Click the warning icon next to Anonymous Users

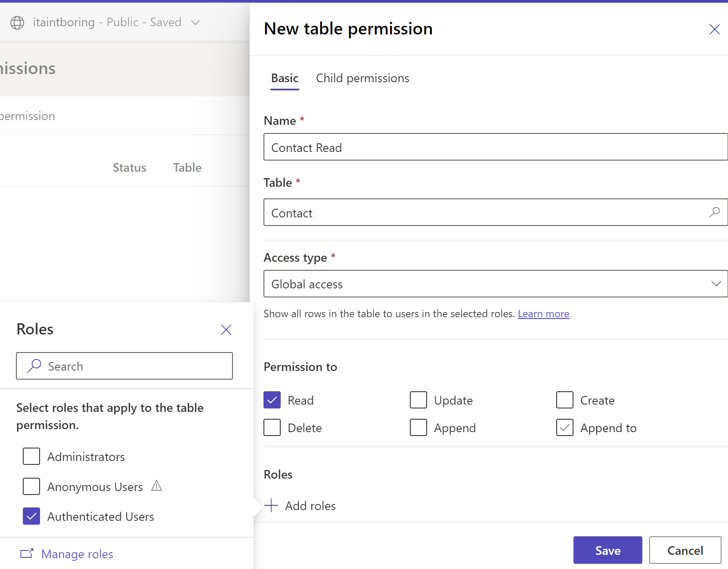pos(157,486)
